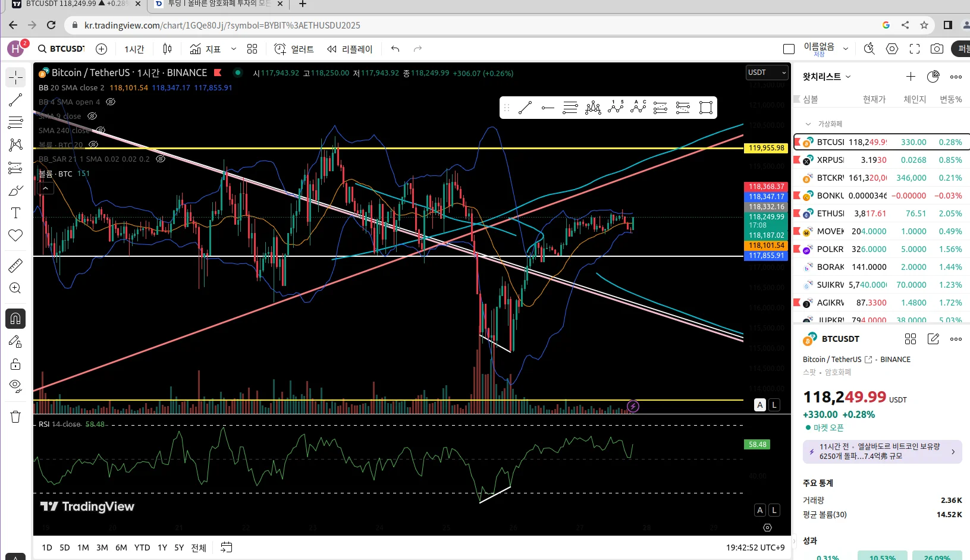The image size is (970, 560).
Task: Open BTCUSDT details more options menu
Action: 956,339
